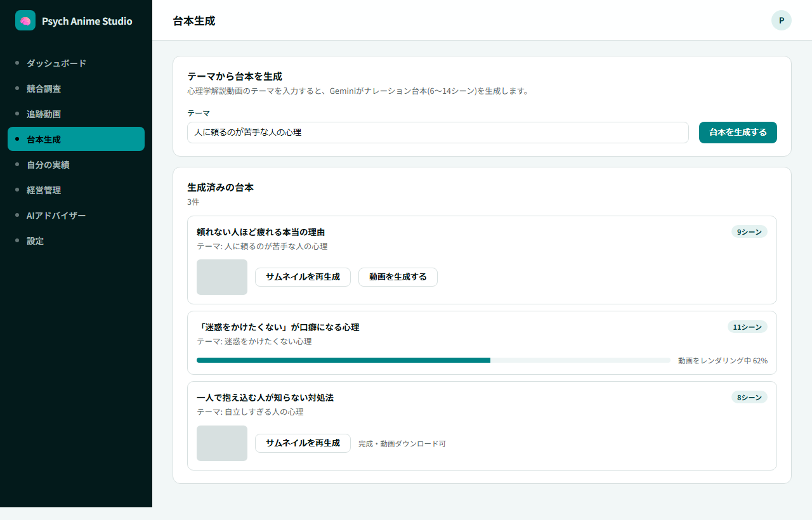Click 動画を生成する for the 9-scene script
The width and height of the screenshot is (812, 520).
pyautogui.click(x=398, y=277)
